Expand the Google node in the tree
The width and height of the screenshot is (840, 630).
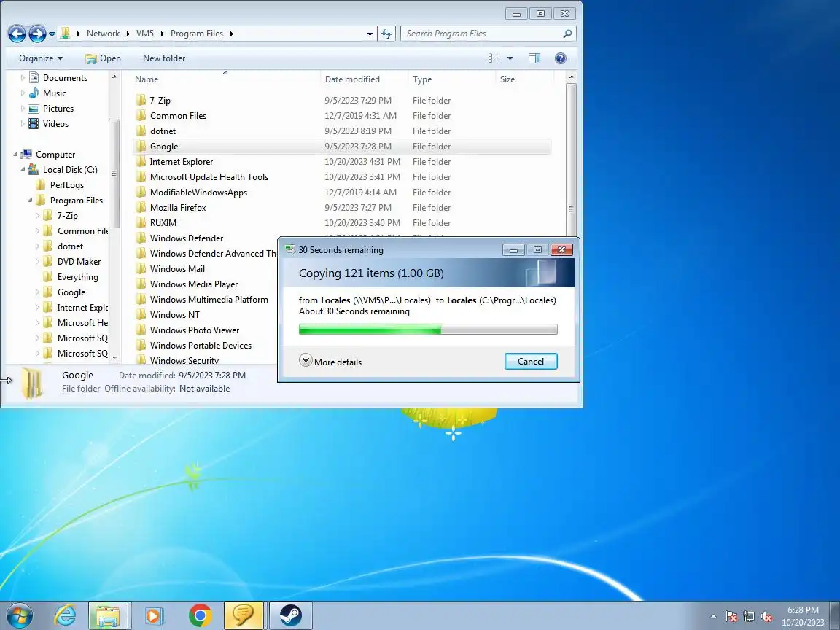(x=37, y=292)
